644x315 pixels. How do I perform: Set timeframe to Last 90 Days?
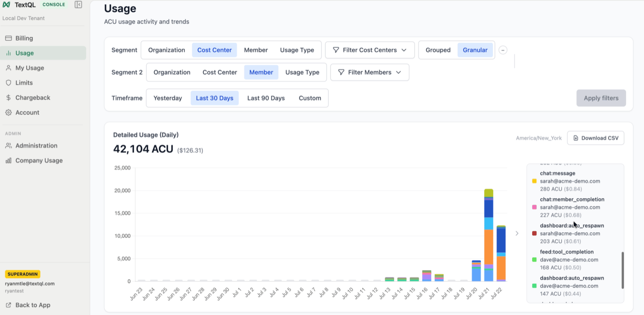(x=266, y=98)
